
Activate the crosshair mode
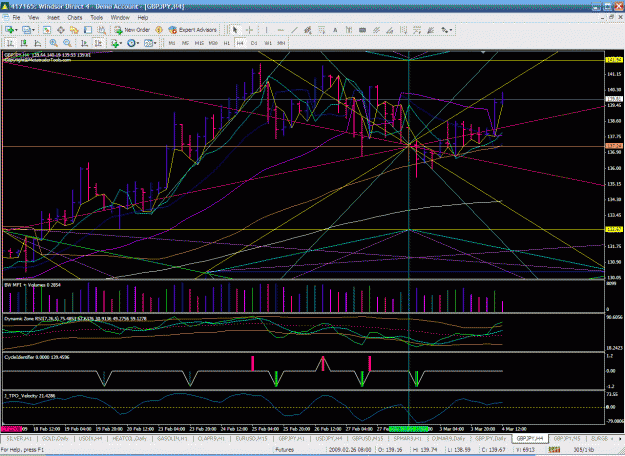click(x=250, y=30)
